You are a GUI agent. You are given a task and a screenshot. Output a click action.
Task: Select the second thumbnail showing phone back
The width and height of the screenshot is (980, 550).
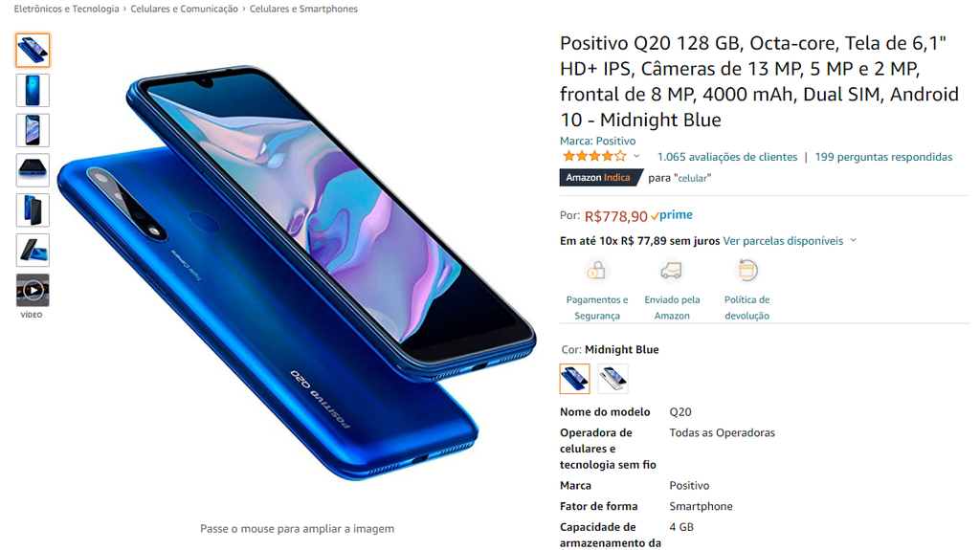33,91
